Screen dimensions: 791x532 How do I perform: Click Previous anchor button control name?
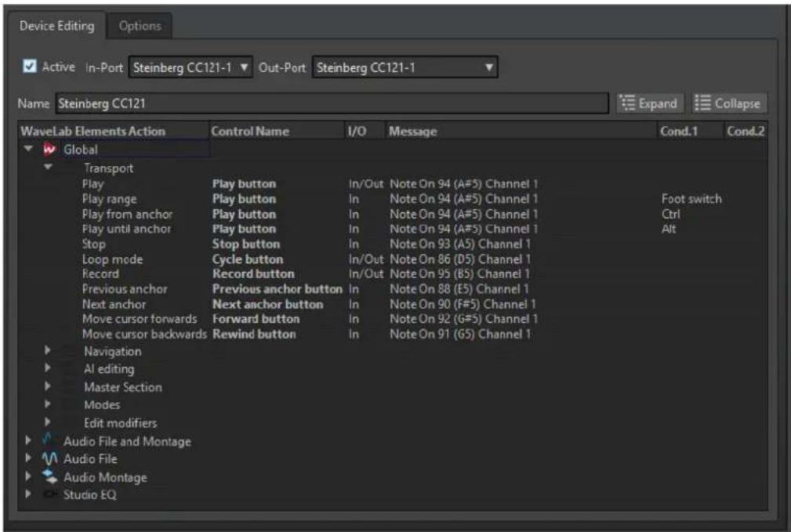[277, 289]
